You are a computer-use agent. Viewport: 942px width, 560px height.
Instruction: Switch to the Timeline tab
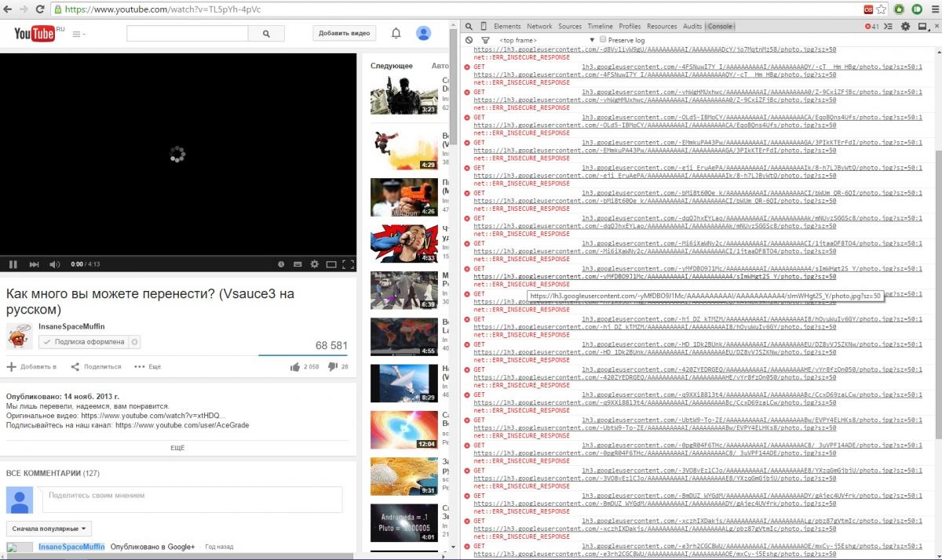point(601,26)
